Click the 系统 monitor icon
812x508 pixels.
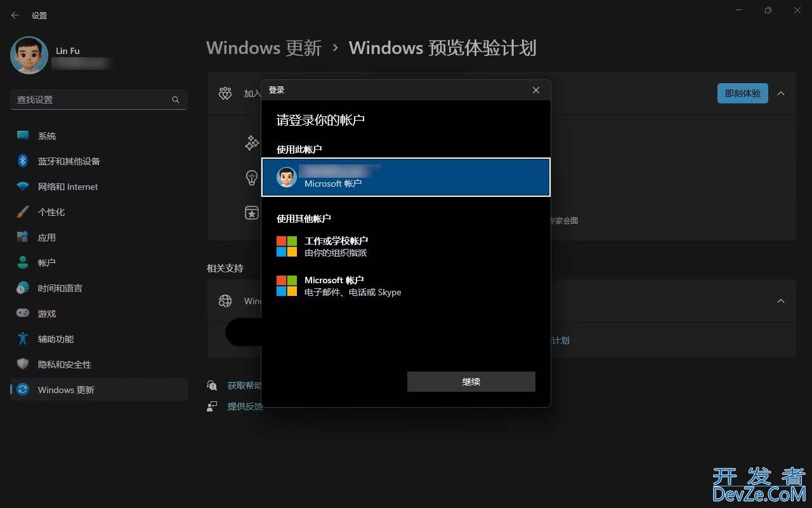tap(23, 135)
